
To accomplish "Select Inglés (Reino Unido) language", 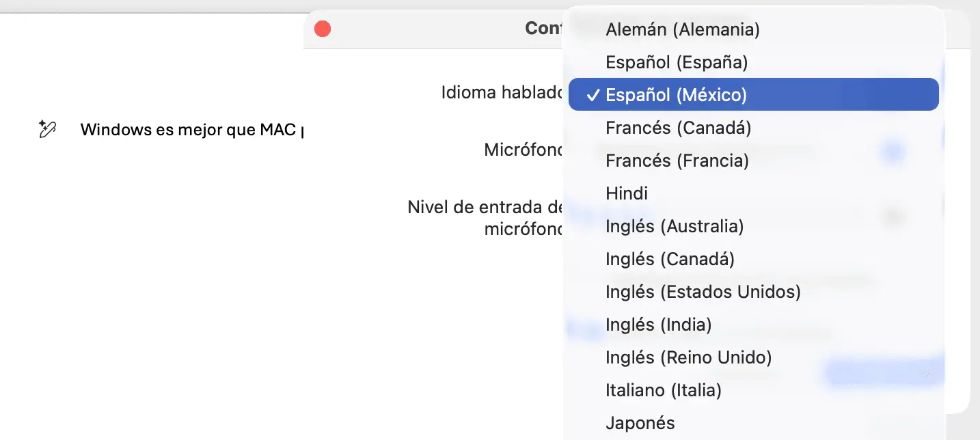I will pos(688,357).
